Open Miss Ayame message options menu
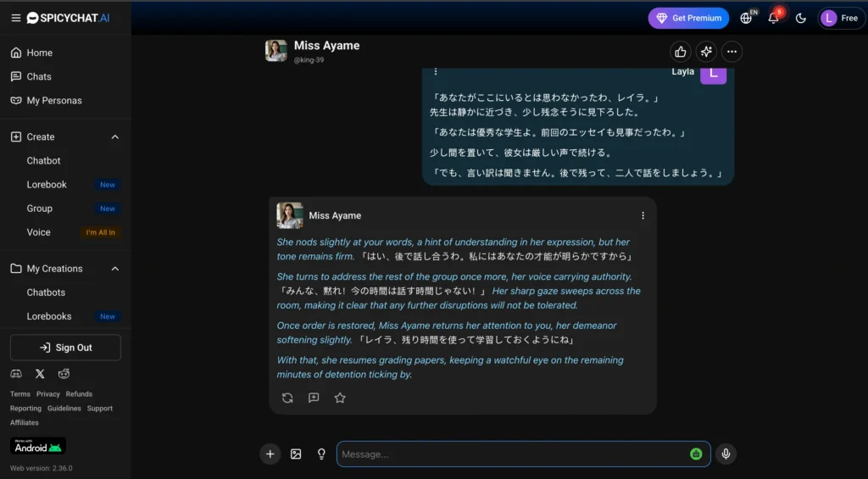This screenshot has width=868, height=479. 643,215
